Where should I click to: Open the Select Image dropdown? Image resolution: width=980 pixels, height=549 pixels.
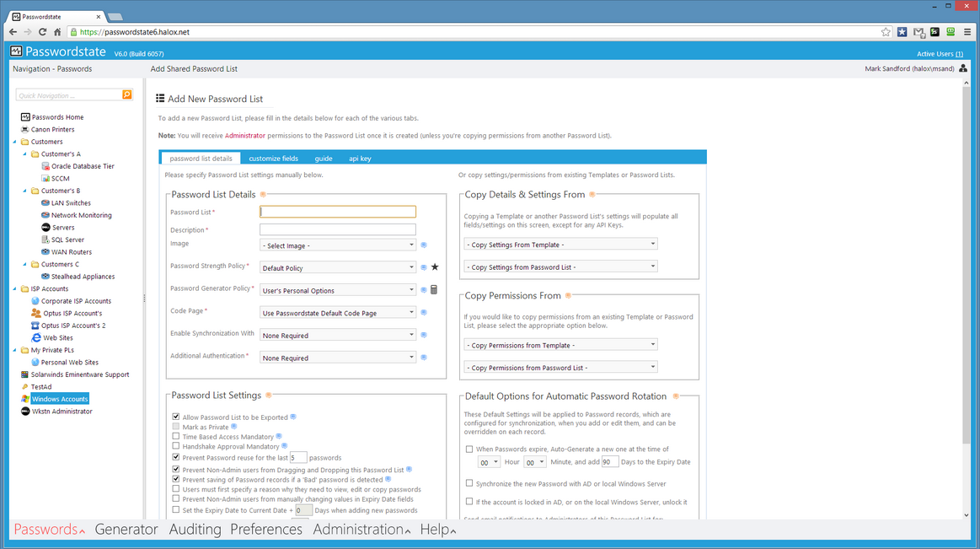click(x=338, y=245)
